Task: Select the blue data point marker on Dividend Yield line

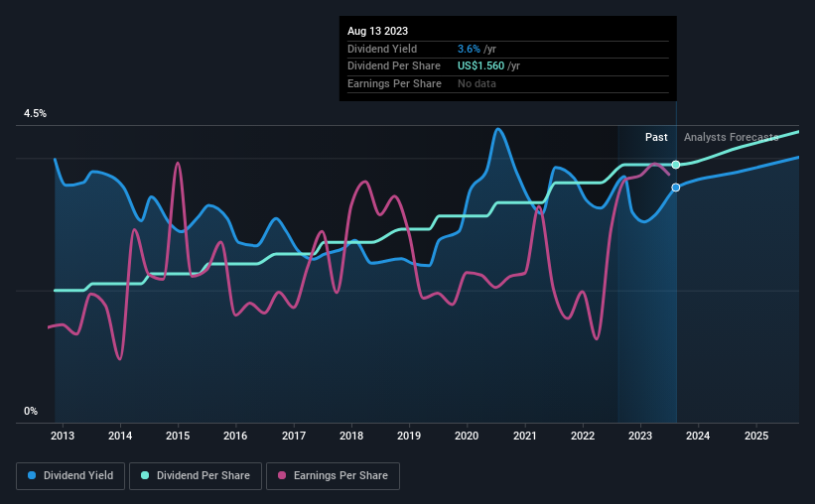Action: (x=676, y=188)
